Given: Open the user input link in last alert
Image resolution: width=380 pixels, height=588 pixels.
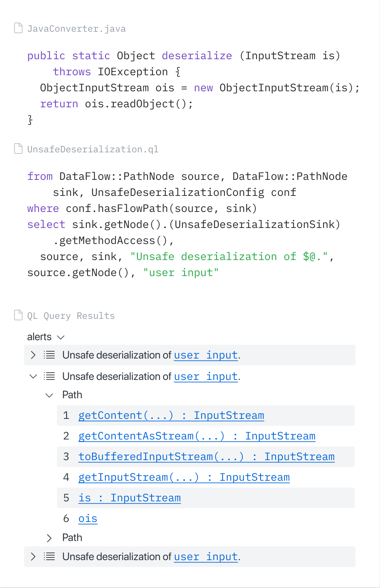Looking at the screenshot, I should tap(205, 556).
